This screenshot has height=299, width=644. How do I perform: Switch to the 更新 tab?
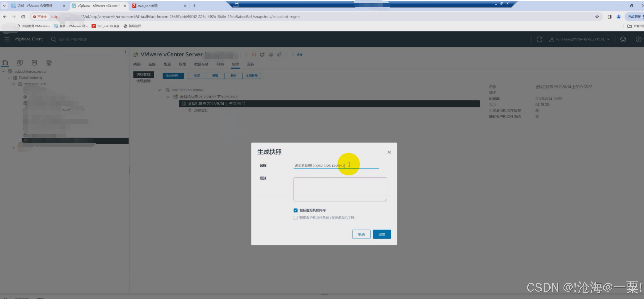(251, 64)
